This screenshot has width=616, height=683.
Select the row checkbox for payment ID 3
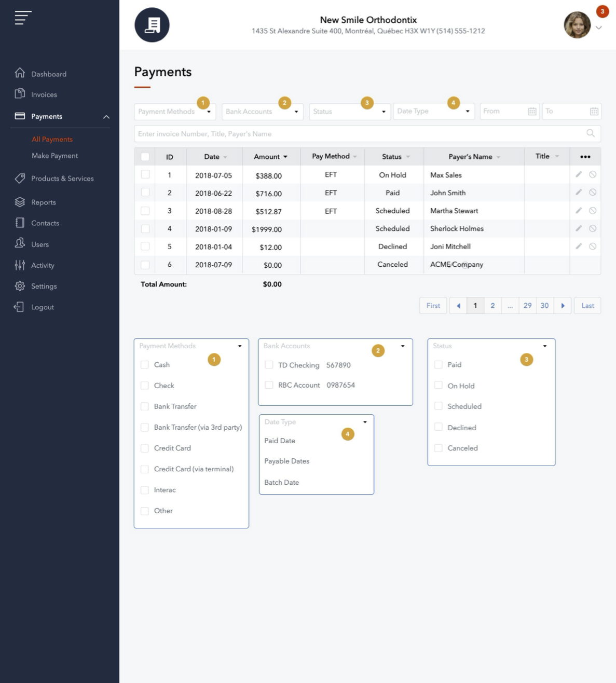tap(145, 211)
